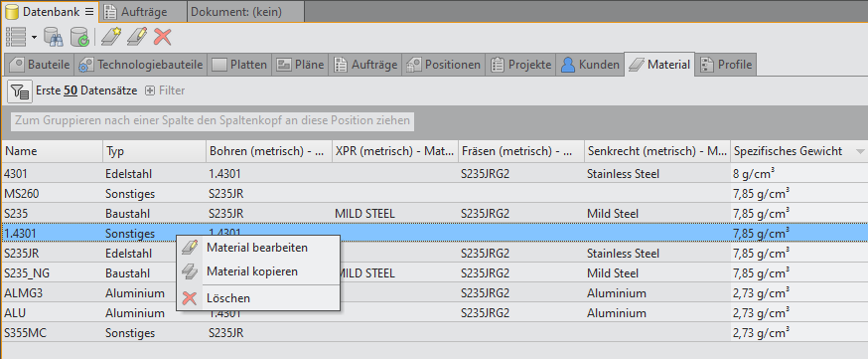This screenshot has width=868, height=359.
Task: Switch to the top Aufträge tab
Action: 144,12
